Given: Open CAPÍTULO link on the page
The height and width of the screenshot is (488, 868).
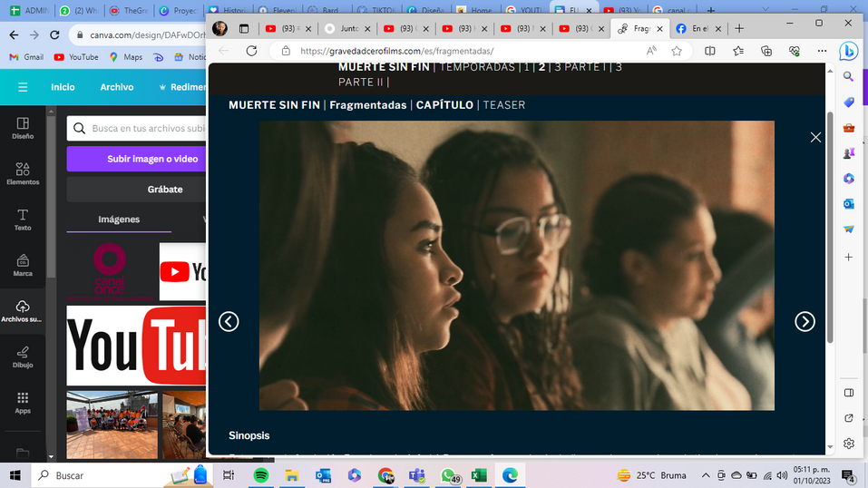Looking at the screenshot, I should pos(444,104).
